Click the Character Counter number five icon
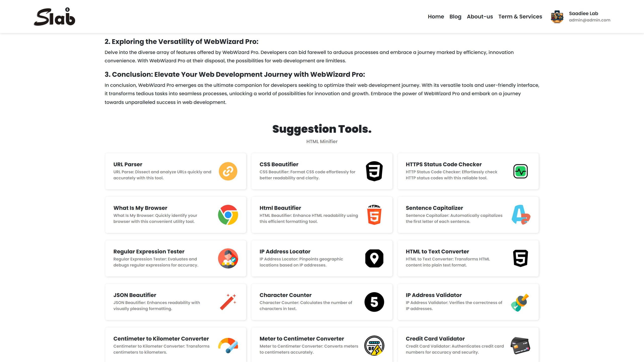Viewport: 644px width, 362px height. click(x=374, y=301)
